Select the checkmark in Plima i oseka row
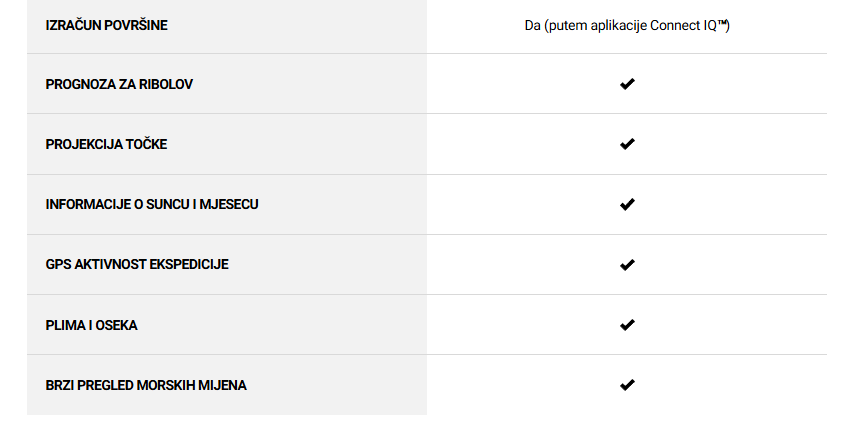852x442 pixels. tap(627, 325)
